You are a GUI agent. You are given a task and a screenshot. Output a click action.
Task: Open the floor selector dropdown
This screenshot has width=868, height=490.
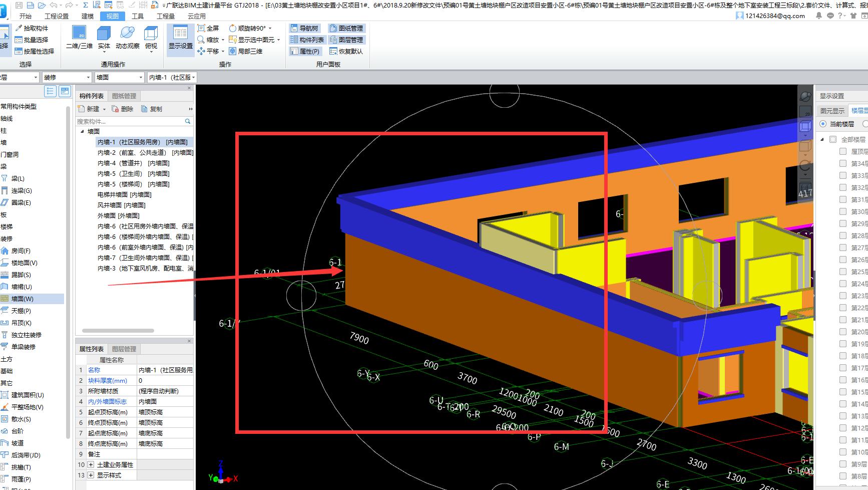click(x=19, y=77)
